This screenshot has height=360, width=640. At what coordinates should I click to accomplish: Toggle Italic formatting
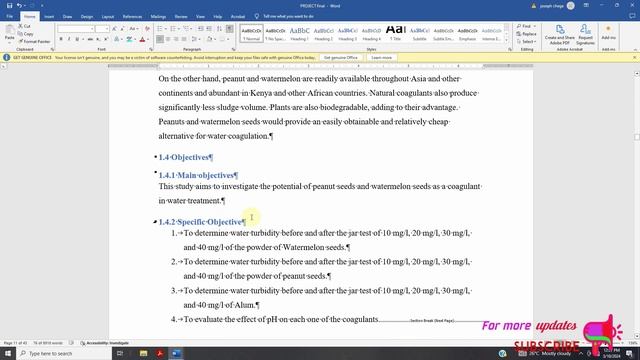(x=69, y=39)
